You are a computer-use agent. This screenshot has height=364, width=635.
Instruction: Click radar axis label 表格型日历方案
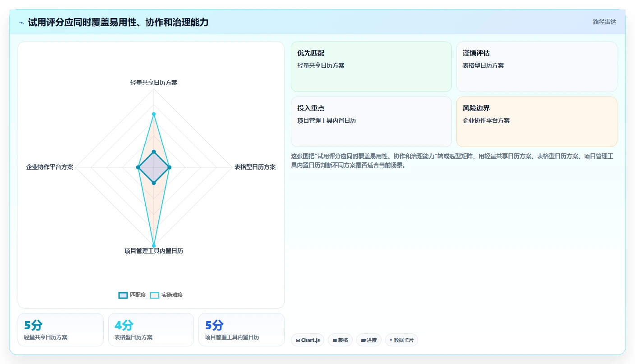pos(255,167)
